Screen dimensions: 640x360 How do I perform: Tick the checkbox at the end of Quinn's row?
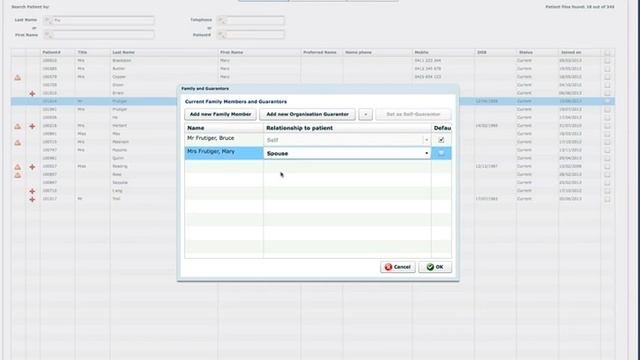click(607, 158)
